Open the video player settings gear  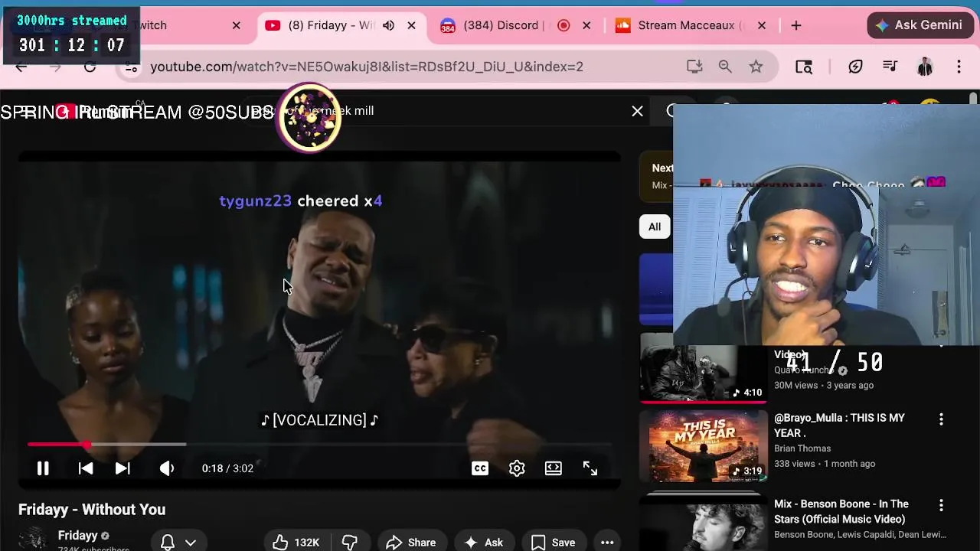[517, 468]
